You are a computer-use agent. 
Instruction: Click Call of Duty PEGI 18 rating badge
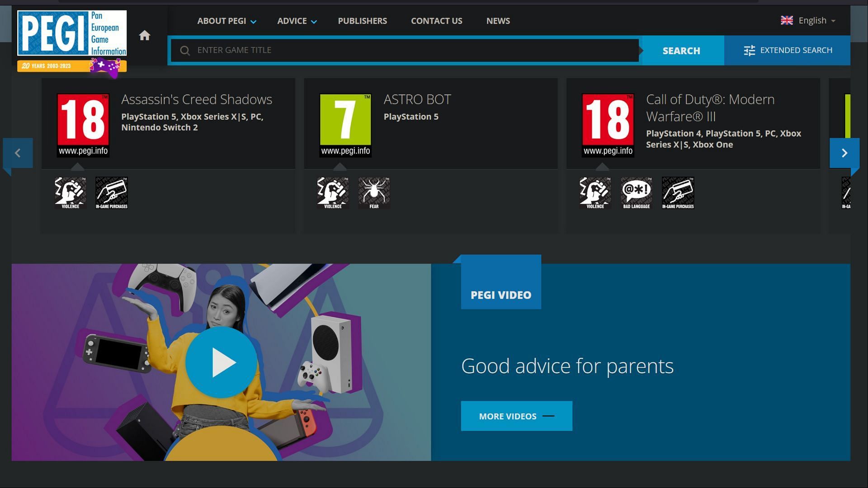point(608,125)
